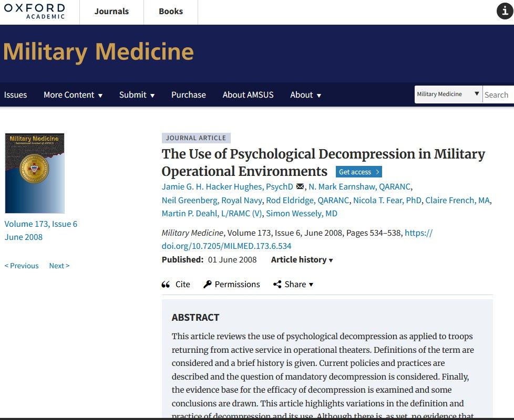Open the Issues menu item

click(x=15, y=94)
